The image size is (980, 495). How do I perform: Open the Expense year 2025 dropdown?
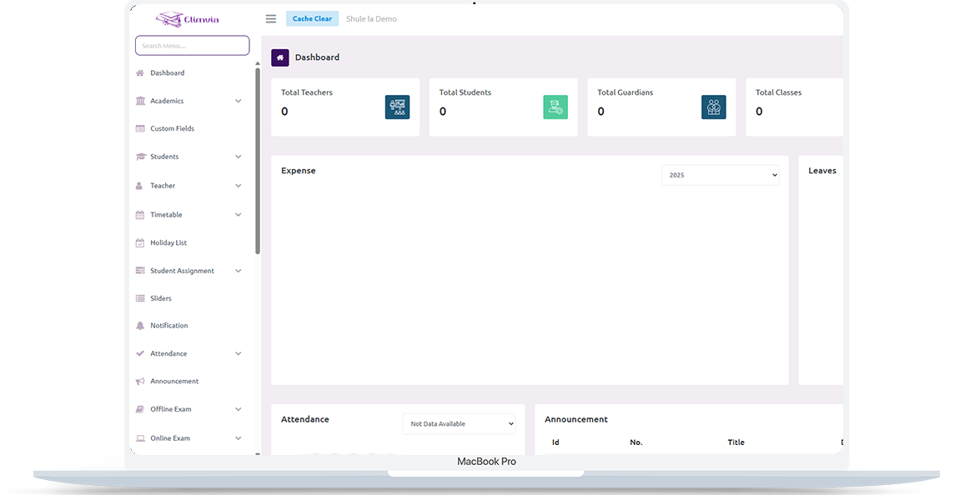721,175
